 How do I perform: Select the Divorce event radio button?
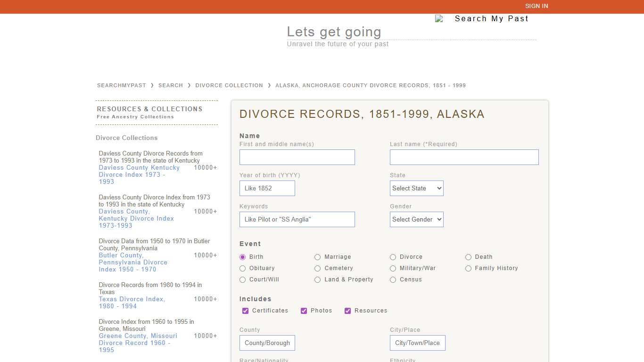pyautogui.click(x=393, y=257)
